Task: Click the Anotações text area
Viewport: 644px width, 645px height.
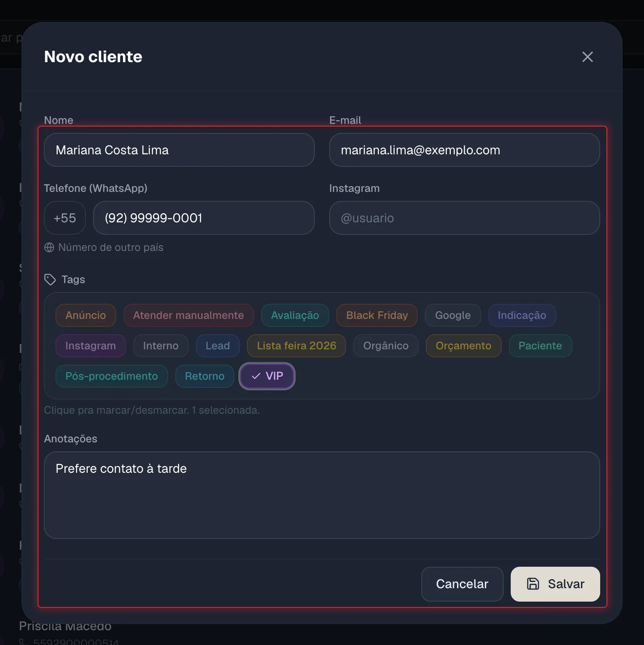Action: [x=322, y=495]
